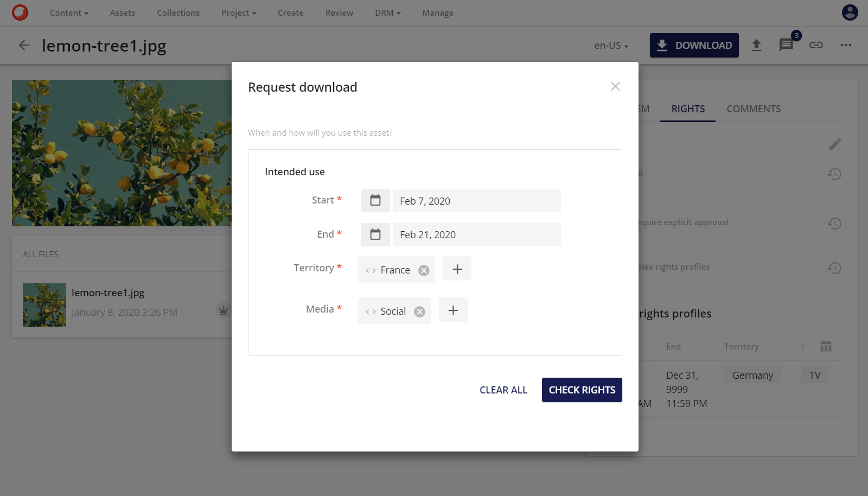Select Manage from the navigation bar

tap(437, 12)
